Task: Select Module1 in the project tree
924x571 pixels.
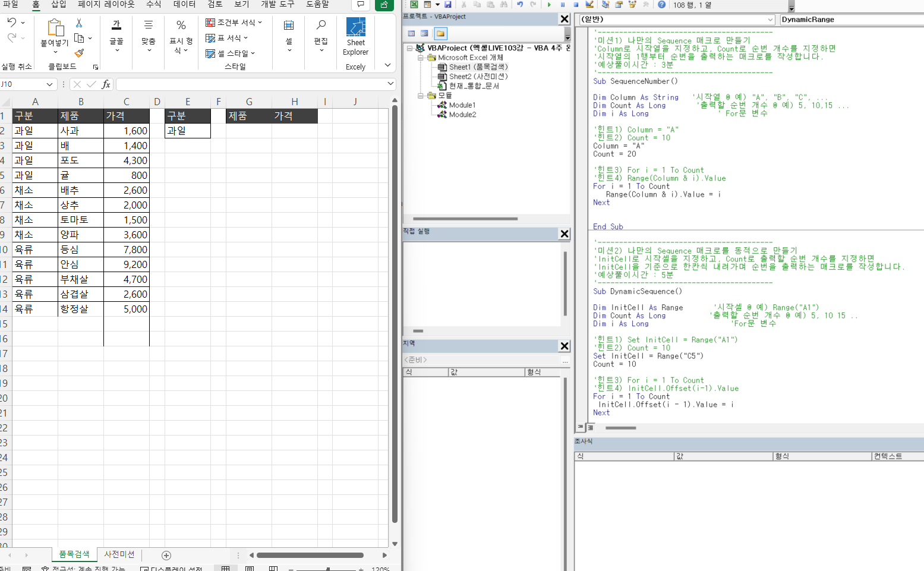Action: pyautogui.click(x=462, y=105)
